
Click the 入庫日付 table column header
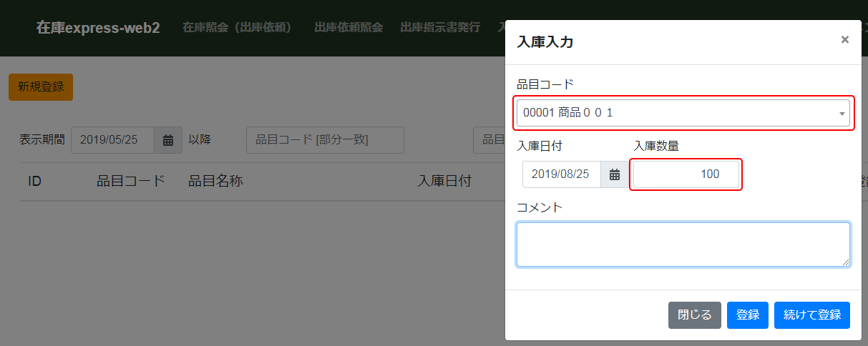[444, 181]
